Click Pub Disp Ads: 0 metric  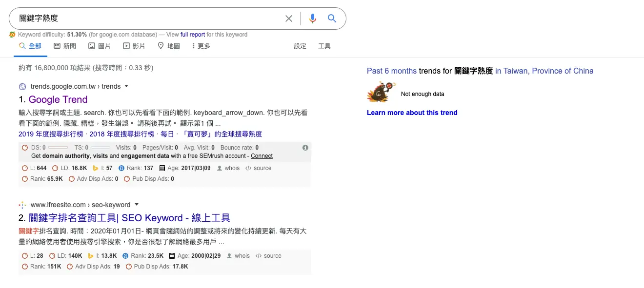149,179
